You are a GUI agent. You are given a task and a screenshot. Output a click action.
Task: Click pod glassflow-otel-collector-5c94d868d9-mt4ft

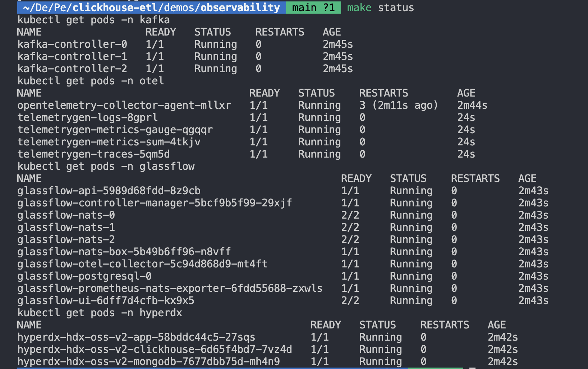coord(143,264)
